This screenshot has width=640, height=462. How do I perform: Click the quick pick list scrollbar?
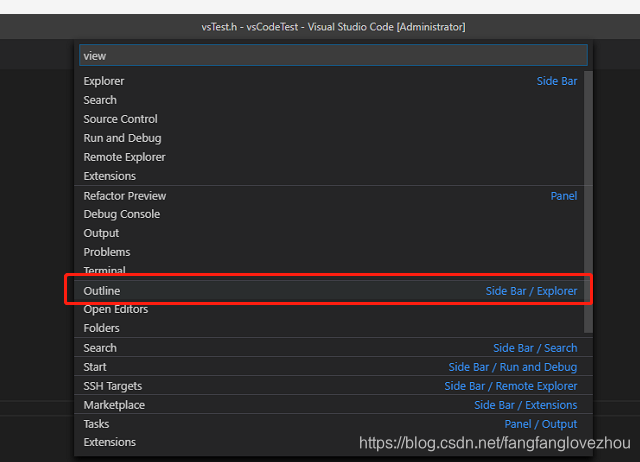(x=588, y=202)
